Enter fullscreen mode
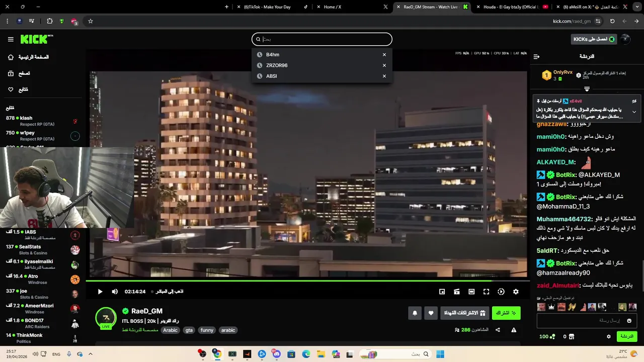This screenshot has width=644, height=362. [x=486, y=292]
